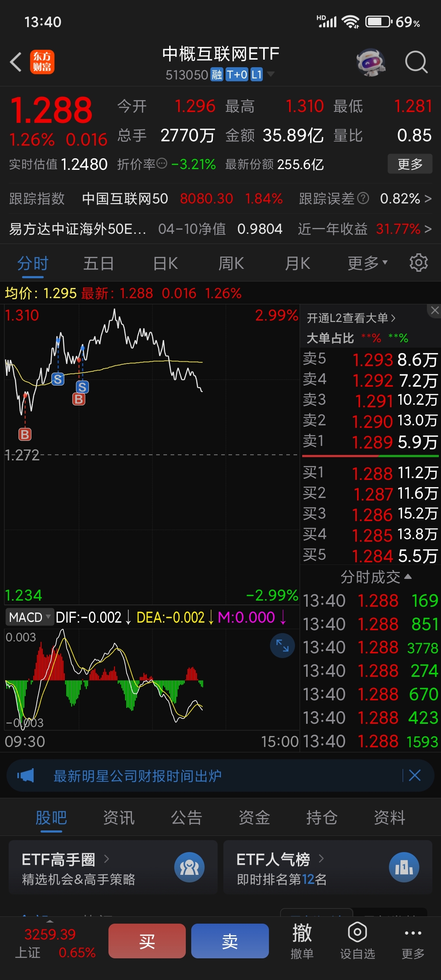The width and height of the screenshot is (441, 980).
Task: Open 跟踪误差 0.82% details chevron
Action: click(x=428, y=198)
